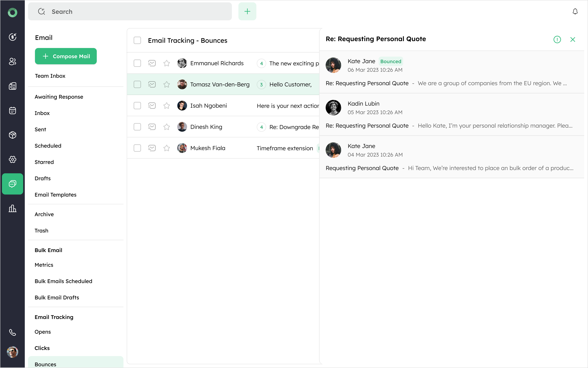Star the Emmanuel Richards email
Viewport: 588px width, 368px height.
[167, 63]
